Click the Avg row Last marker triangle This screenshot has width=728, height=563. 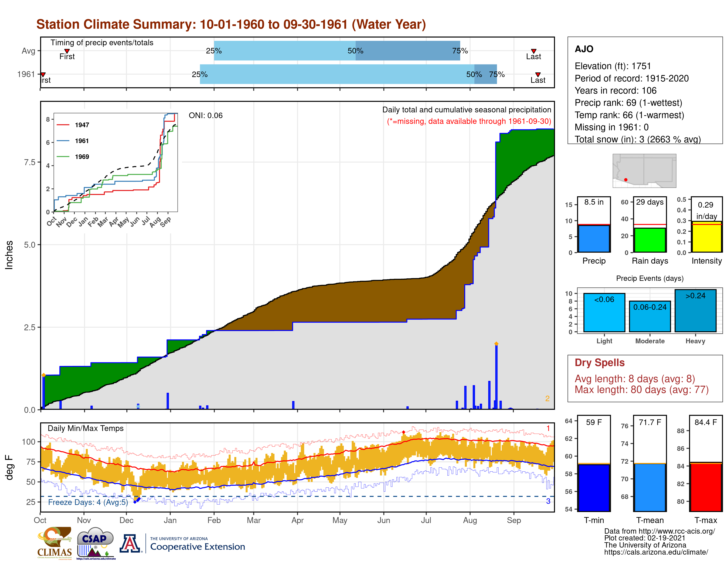point(534,51)
